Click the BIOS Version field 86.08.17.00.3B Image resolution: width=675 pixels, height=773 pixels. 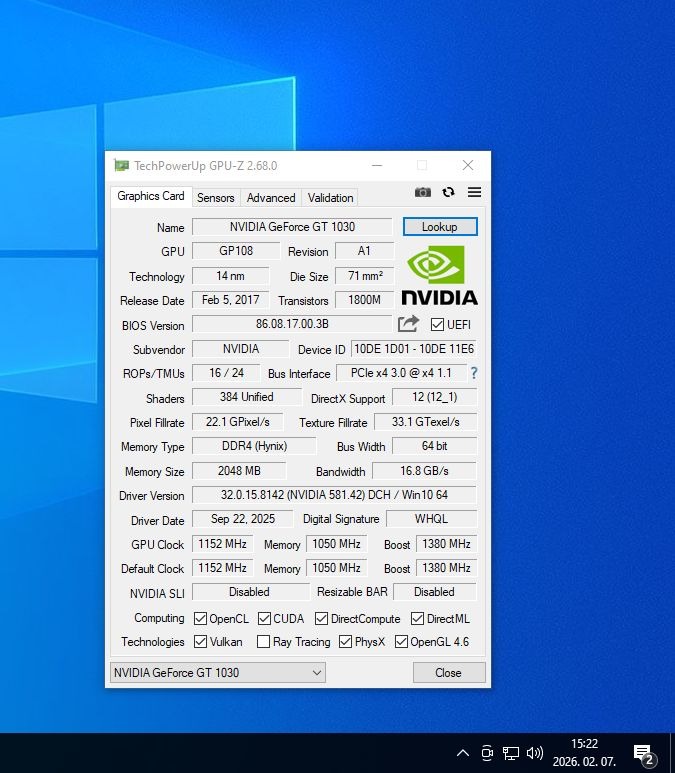[292, 324]
